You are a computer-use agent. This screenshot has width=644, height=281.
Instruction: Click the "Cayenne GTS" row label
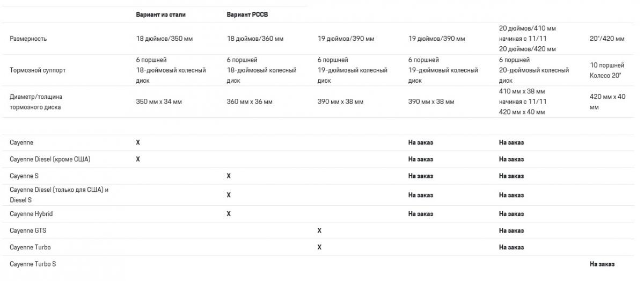pos(28,230)
